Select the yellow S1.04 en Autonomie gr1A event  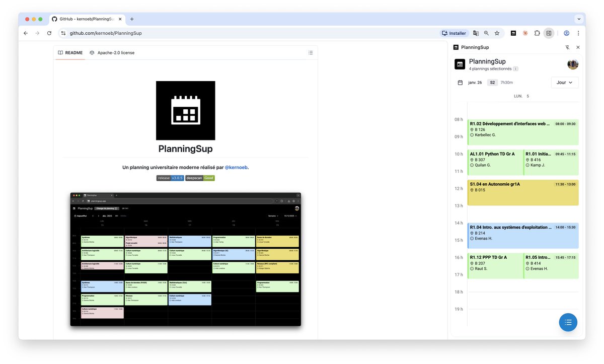pos(523,193)
